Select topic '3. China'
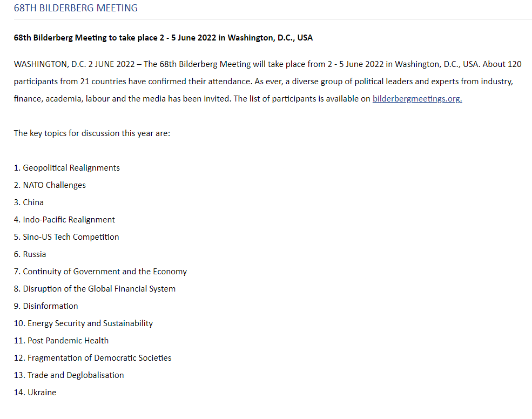Image resolution: width=532 pixels, height=419 pixels. 29,202
